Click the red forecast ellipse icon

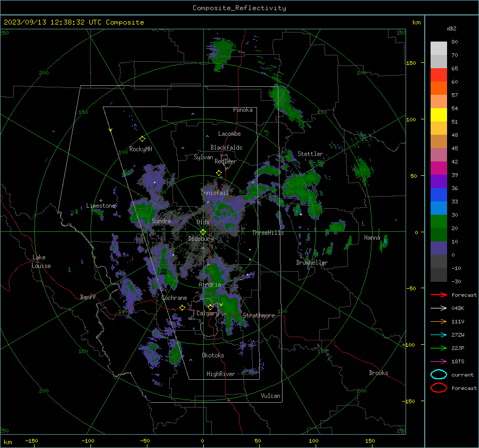point(439,388)
